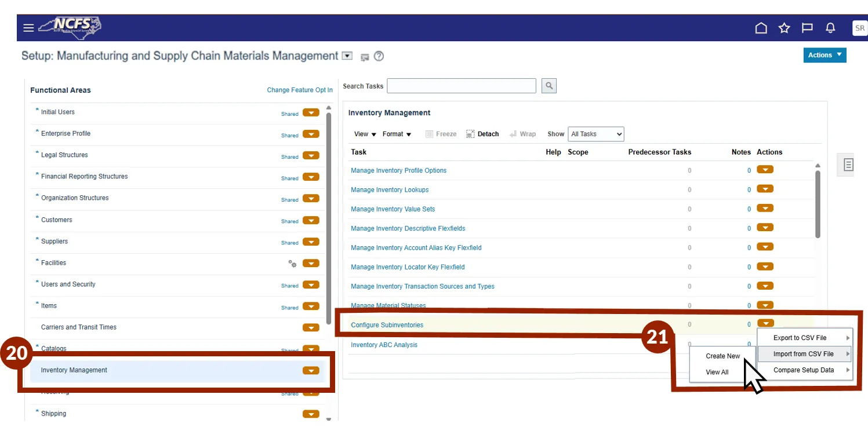This screenshot has height=427, width=868.
Task: Click the conversations icon beside the setup title
Action: pos(365,57)
